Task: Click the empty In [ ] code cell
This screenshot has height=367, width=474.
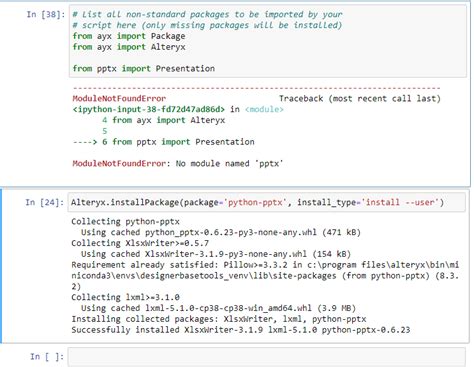Action: (266, 357)
